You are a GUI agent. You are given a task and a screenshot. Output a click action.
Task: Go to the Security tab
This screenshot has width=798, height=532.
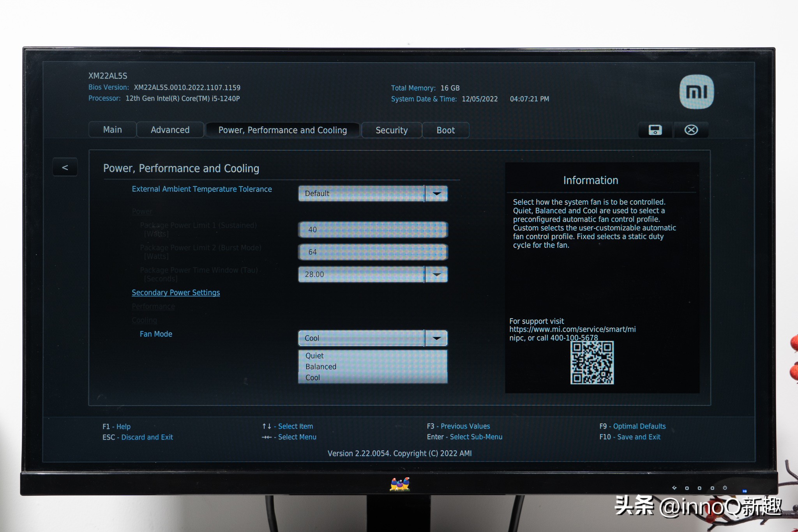coord(392,130)
